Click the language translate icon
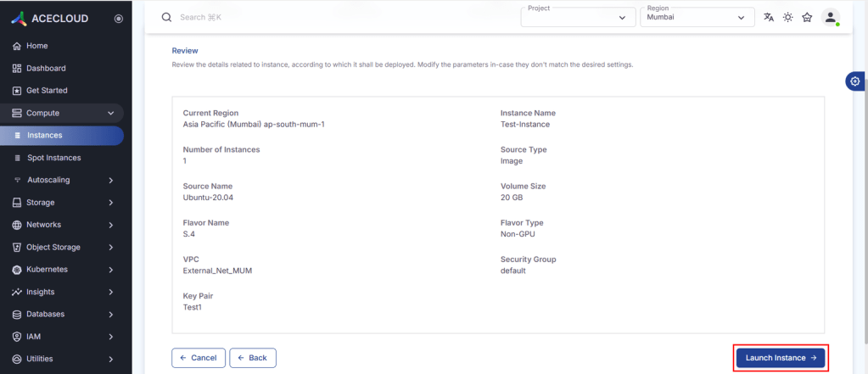The image size is (868, 374). [x=769, y=17]
